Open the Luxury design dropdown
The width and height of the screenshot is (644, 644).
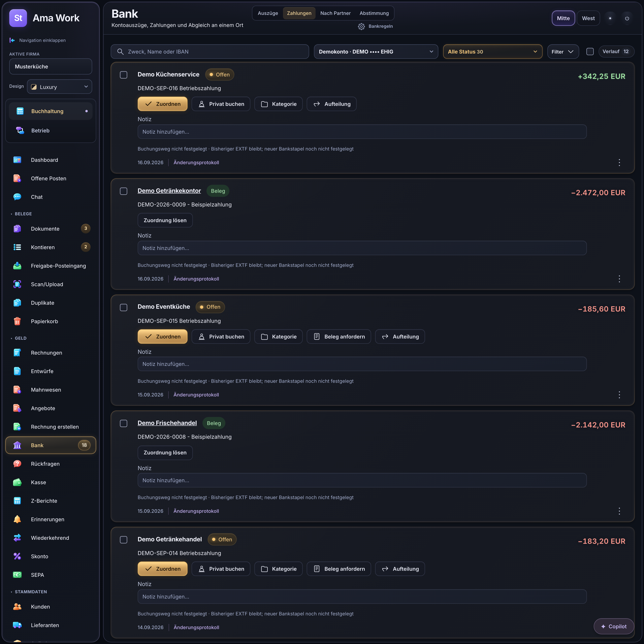tap(59, 87)
